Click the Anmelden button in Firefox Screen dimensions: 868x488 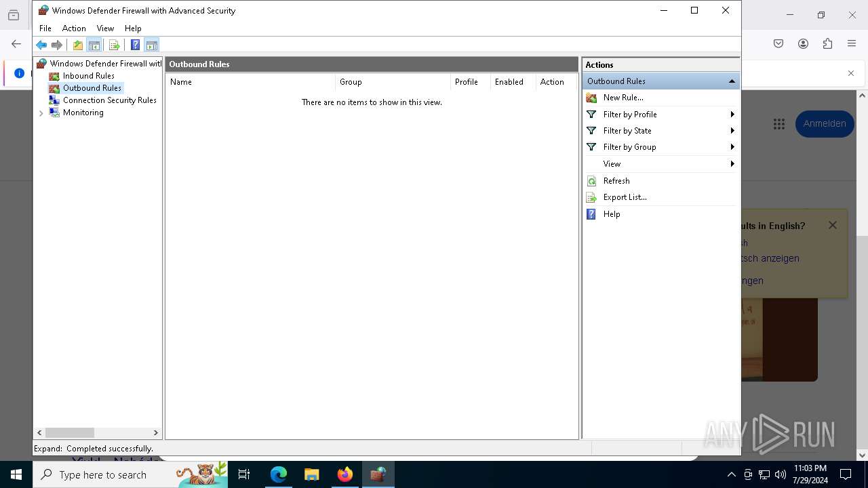(825, 124)
